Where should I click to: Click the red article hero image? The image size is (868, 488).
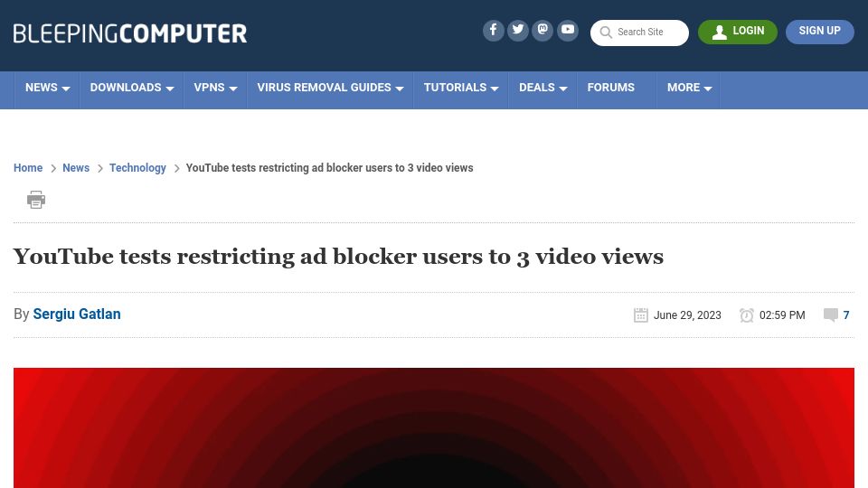434,427
